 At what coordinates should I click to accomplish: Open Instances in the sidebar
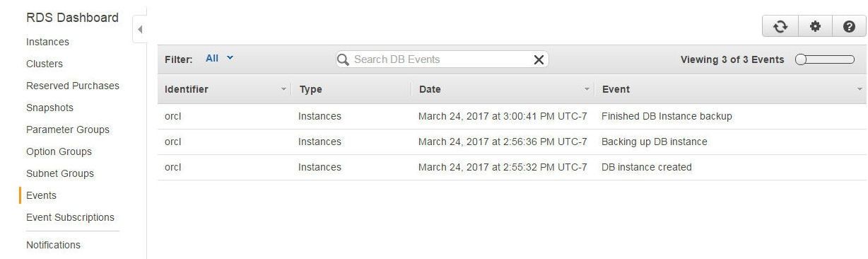(47, 42)
